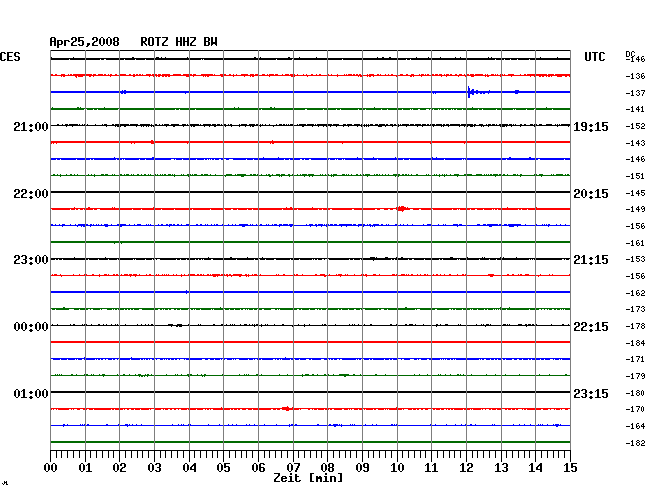The height and width of the screenshot is (494, 650).
Task: Click minute tick label 05
Action: 223,468
